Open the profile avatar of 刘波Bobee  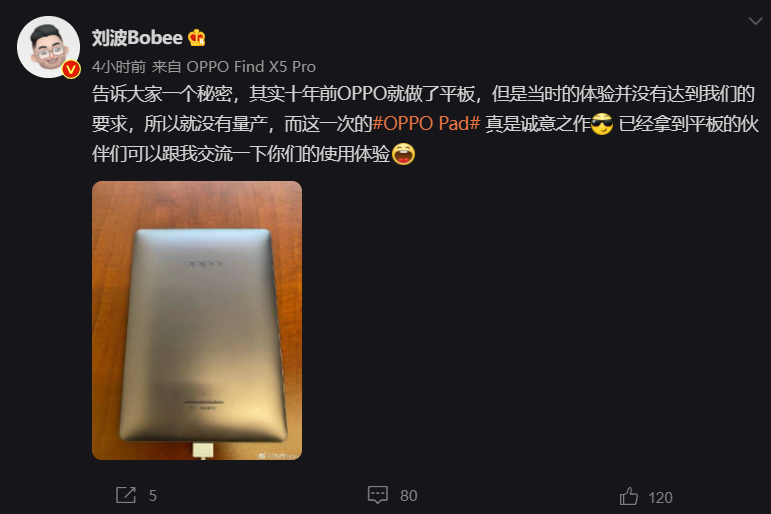[48, 47]
